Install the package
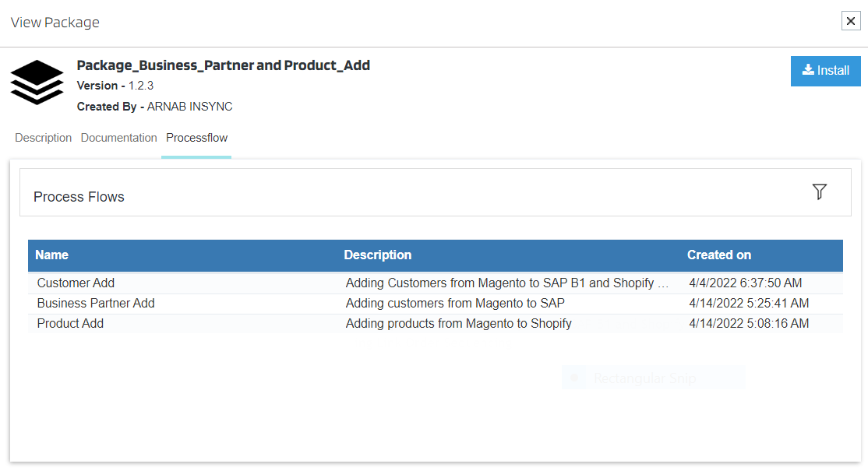 (x=825, y=71)
